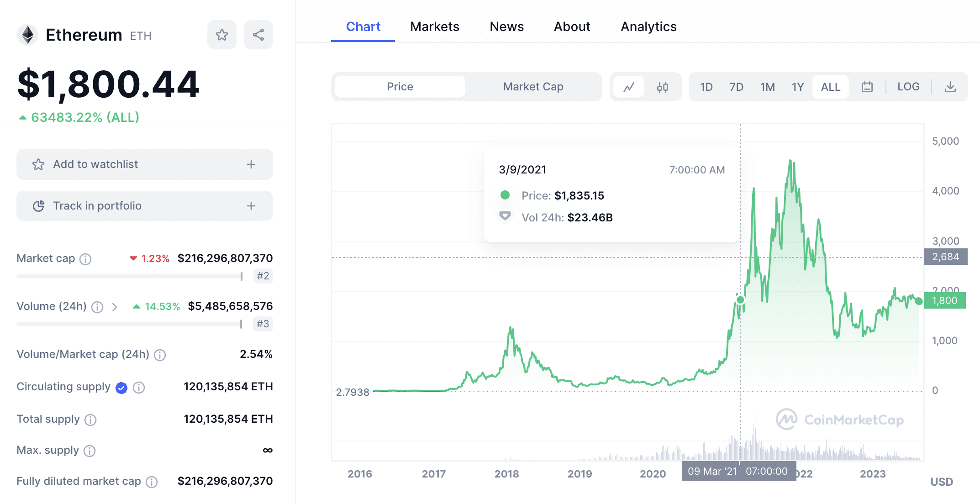Click the infinity Max. supply value
Screen dimensions: 980x504
(x=268, y=450)
